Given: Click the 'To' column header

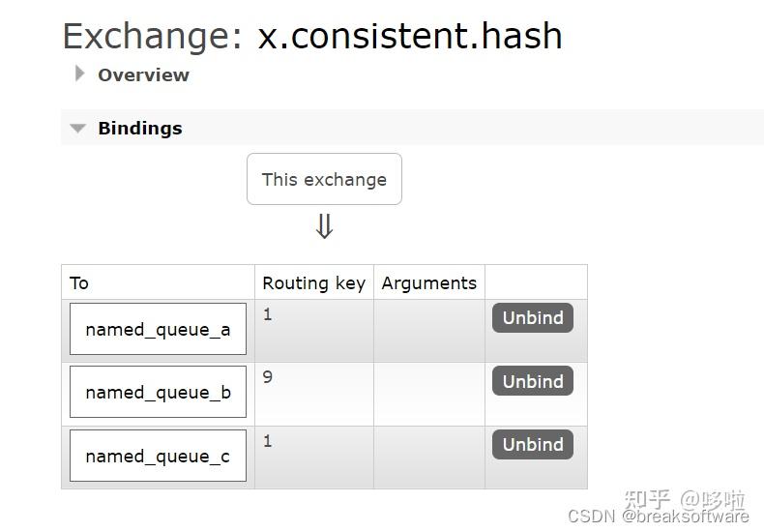Looking at the screenshot, I should click(79, 282).
